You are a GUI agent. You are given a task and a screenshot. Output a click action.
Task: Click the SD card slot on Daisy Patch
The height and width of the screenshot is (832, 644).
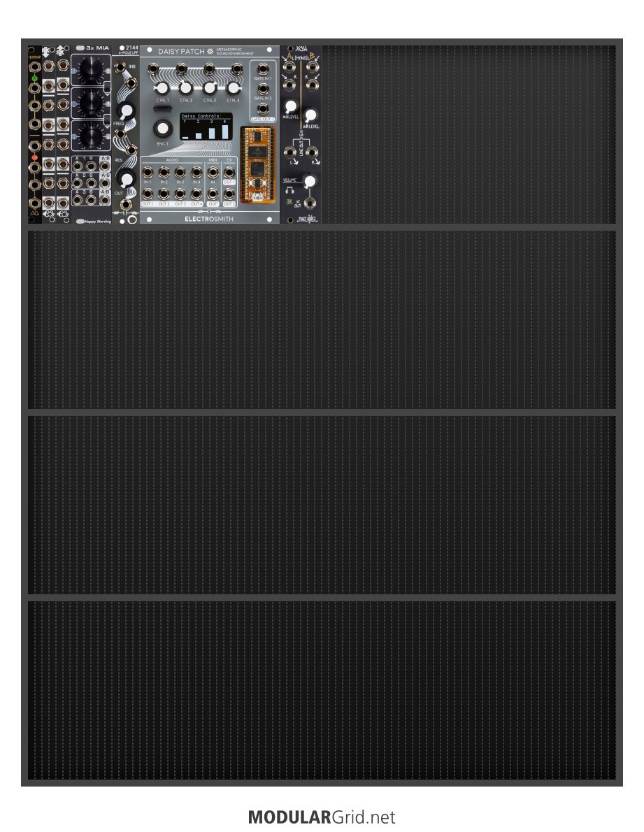point(162,109)
